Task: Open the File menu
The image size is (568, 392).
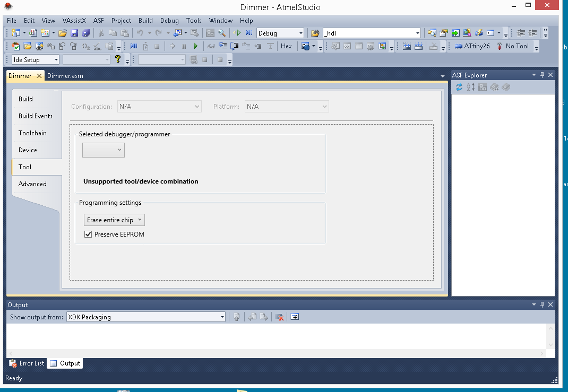Action: click(x=12, y=21)
